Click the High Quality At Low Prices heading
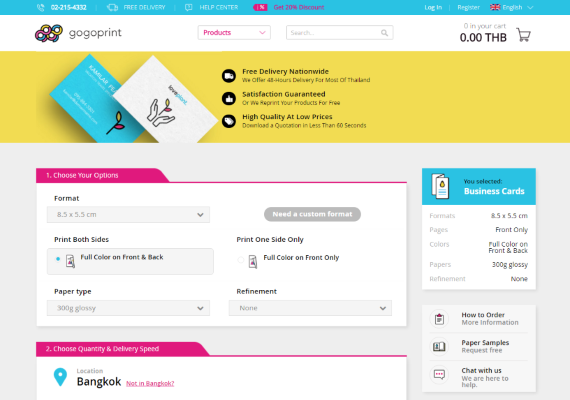This screenshot has height=400, width=570. (x=287, y=117)
